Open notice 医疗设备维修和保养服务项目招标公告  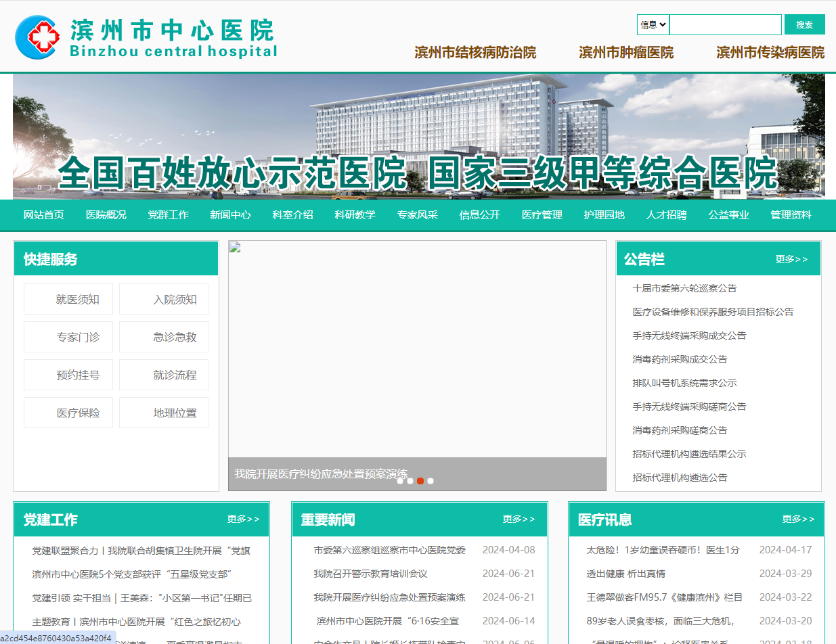(713, 312)
